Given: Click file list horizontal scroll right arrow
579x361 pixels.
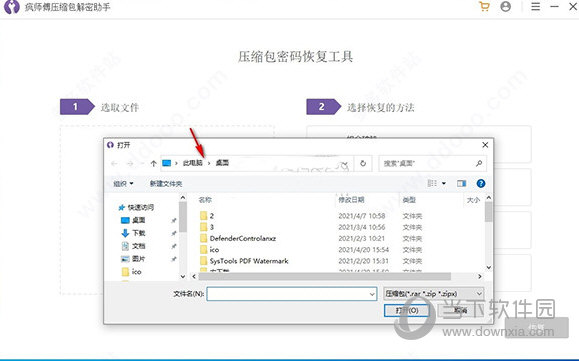Looking at the screenshot, I should pos(480,276).
